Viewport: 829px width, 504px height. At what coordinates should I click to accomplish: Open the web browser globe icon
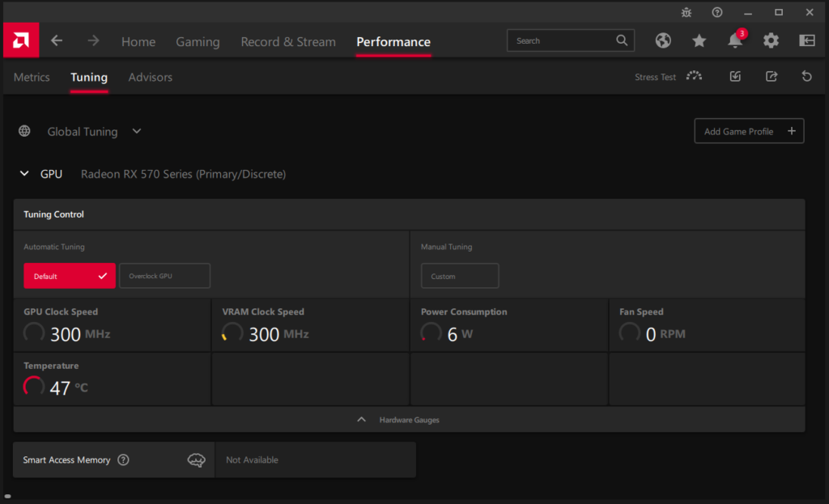point(663,40)
